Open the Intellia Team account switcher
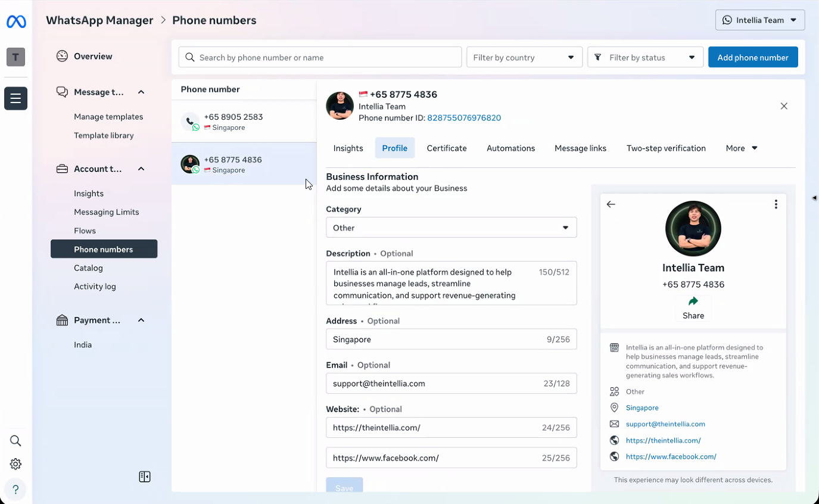Viewport: 819px width, 504px height. click(x=760, y=20)
